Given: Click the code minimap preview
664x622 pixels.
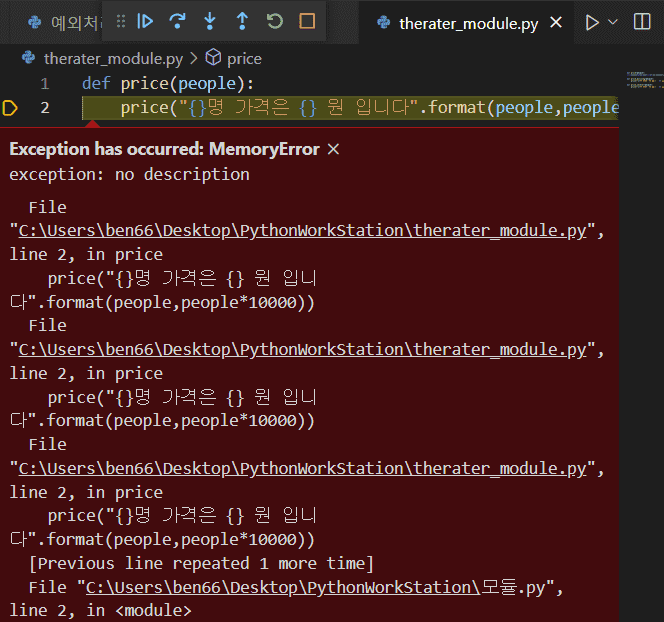Looking at the screenshot, I should 645,80.
